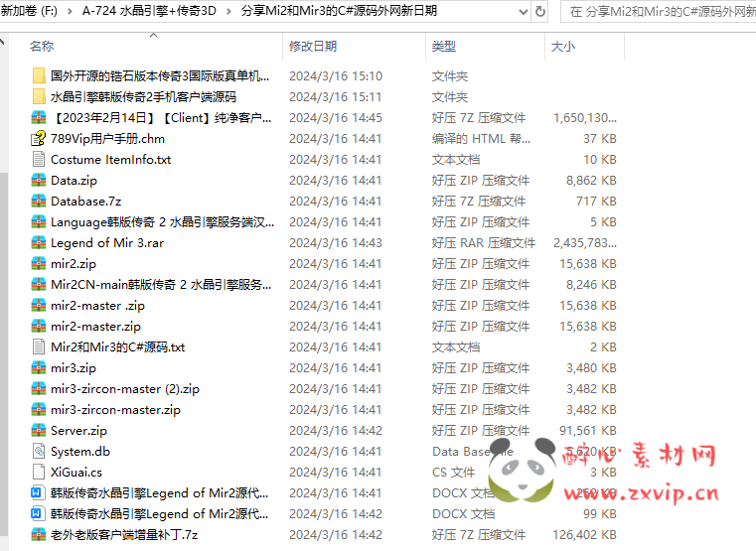Go to A-724 水晶引擎+传奇3D breadcrumb
Screen dimensions: 756x551
coord(149,11)
